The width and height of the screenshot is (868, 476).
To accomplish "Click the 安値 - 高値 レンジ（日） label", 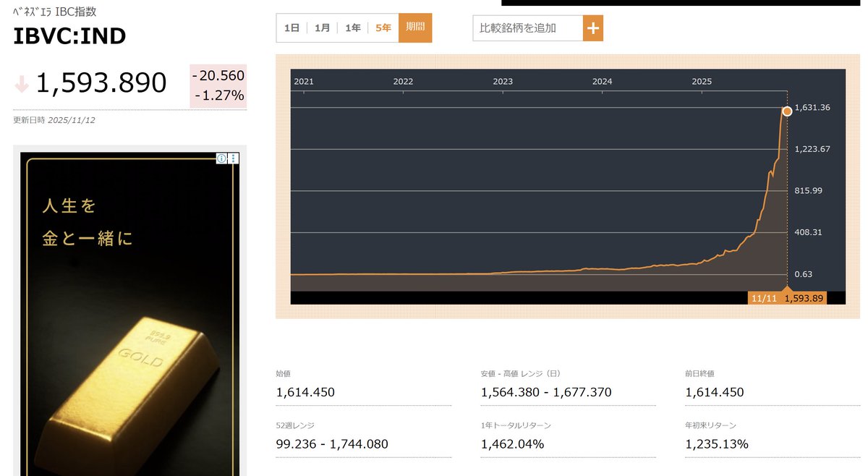I will 521,374.
